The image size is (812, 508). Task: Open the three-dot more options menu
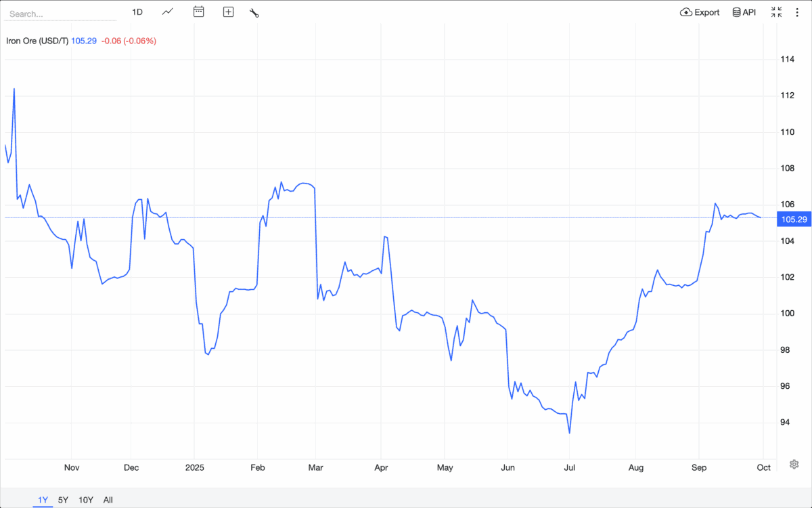pos(797,12)
